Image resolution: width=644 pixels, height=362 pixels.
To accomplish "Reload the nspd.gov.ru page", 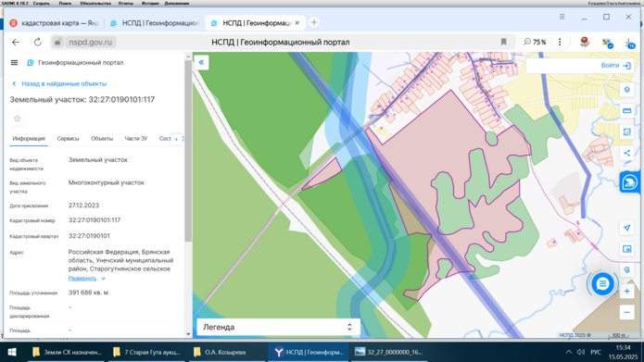I will (x=37, y=42).
